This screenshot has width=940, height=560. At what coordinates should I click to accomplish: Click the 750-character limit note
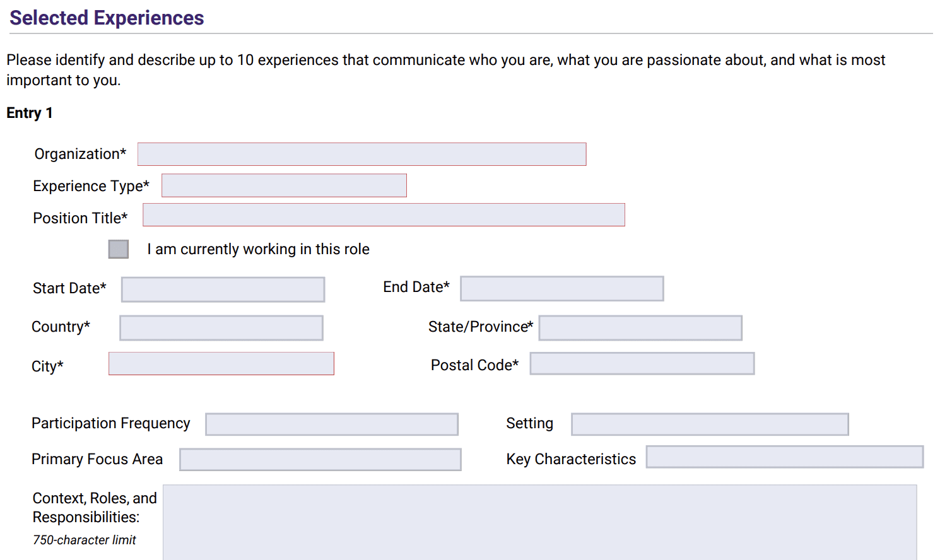(x=85, y=540)
